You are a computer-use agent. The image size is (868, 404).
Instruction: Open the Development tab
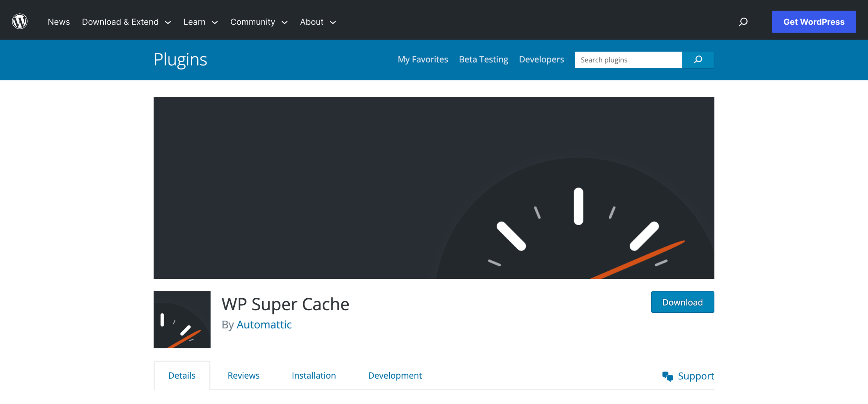(x=395, y=375)
